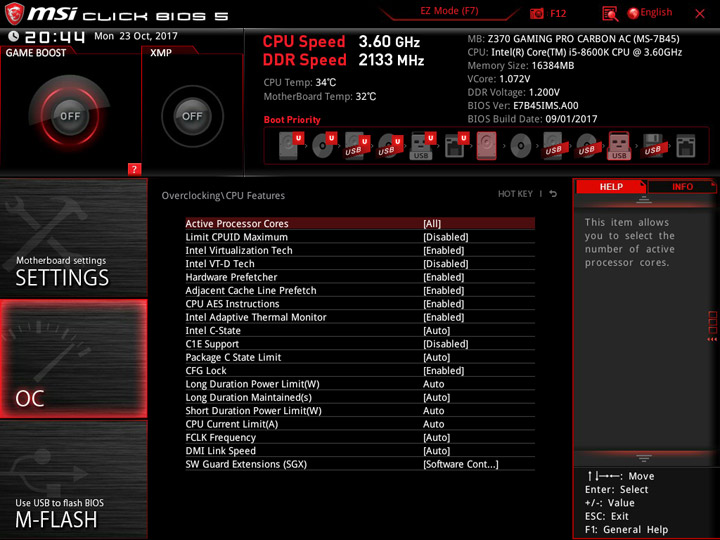Change CPU AES Instructions setting
This screenshot has width=720, height=540.
point(360,304)
